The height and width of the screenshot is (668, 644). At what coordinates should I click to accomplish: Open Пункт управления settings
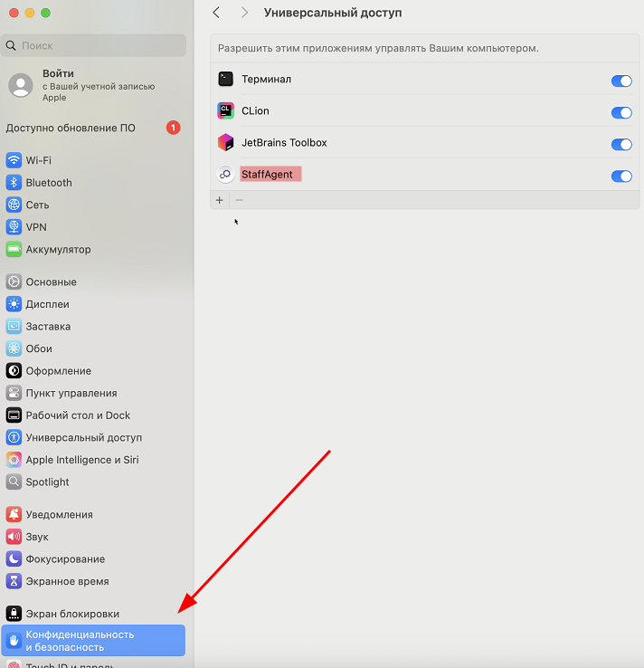(71, 394)
